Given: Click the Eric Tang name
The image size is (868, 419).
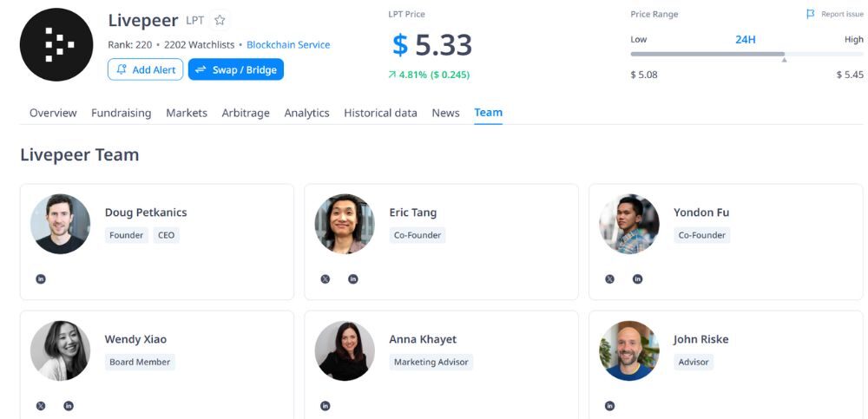Looking at the screenshot, I should [413, 213].
